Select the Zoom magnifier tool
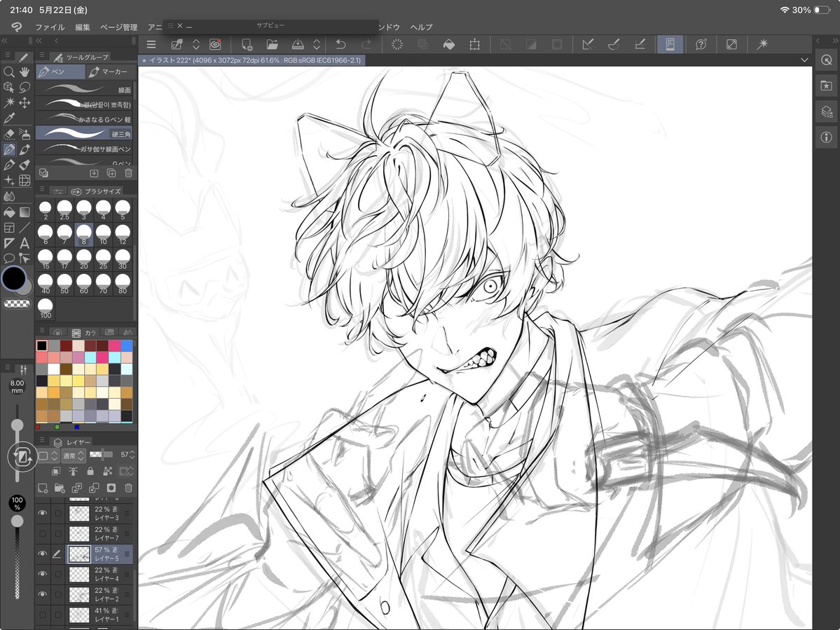 pos(8,71)
